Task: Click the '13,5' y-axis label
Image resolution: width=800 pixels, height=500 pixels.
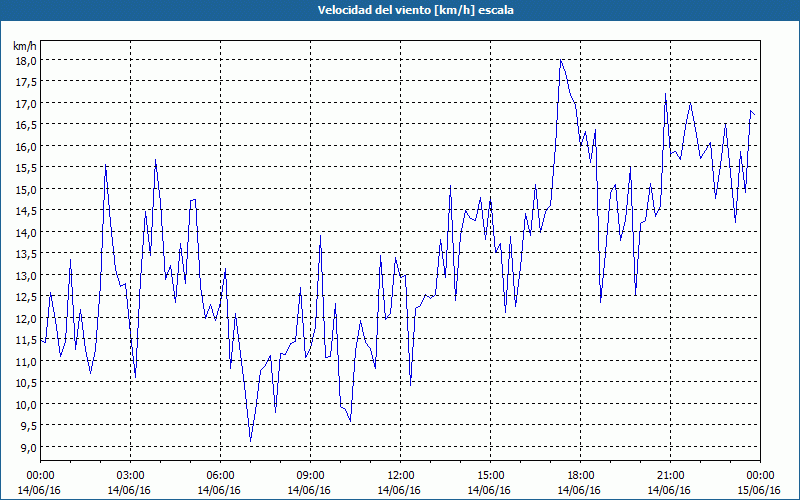Action: click(x=26, y=254)
